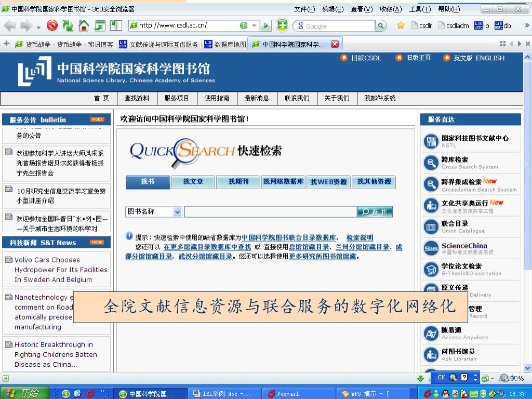Open the 检索说明 link

(x=360, y=237)
